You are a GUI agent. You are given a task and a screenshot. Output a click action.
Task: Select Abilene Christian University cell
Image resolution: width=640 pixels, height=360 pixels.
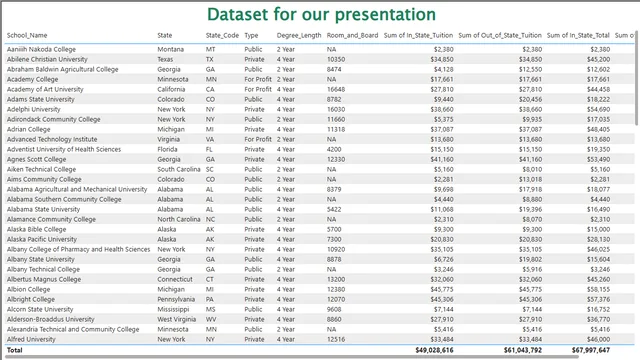[47, 59]
